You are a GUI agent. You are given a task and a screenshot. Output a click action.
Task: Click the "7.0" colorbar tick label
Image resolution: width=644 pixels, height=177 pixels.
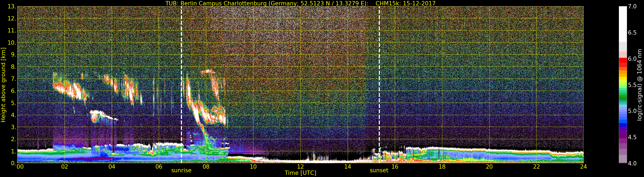coord(632,6)
